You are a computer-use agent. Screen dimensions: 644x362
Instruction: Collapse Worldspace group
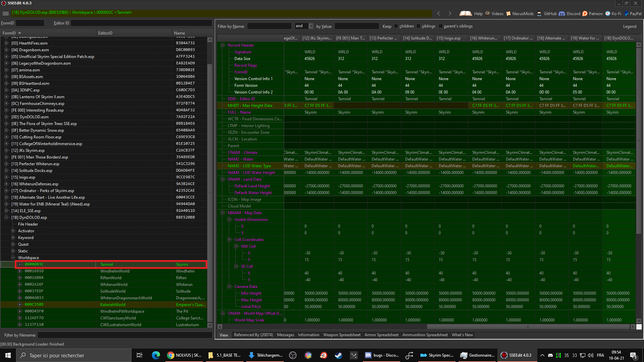[13, 258]
